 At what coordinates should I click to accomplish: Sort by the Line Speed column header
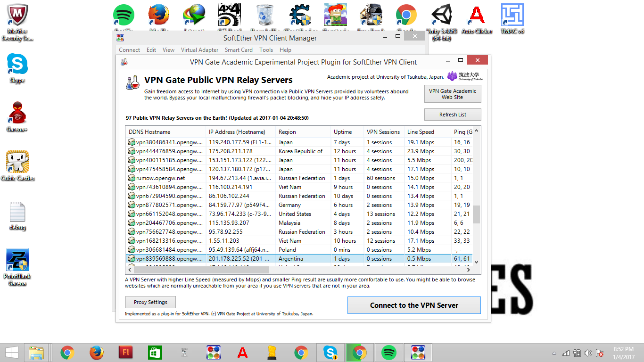point(428,132)
